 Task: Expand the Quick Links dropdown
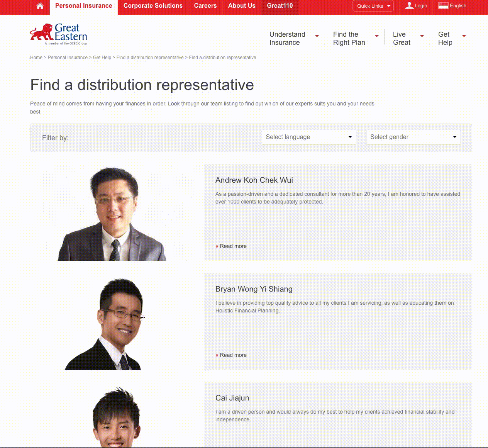[373, 6]
